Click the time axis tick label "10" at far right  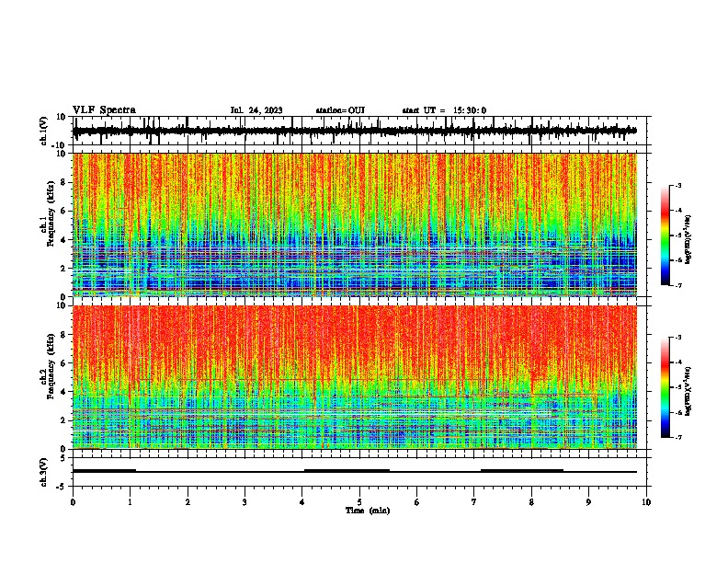(x=646, y=502)
